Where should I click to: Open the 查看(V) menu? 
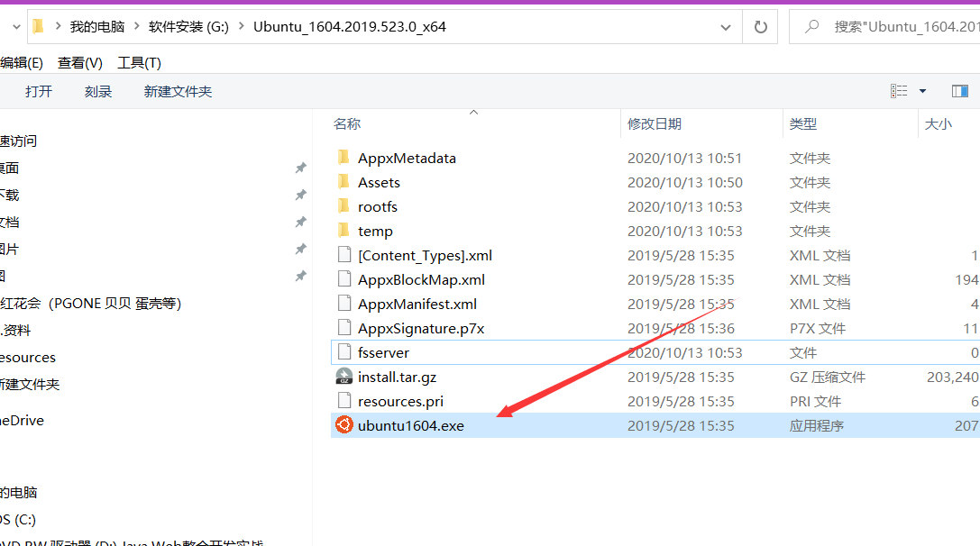pyautogui.click(x=80, y=63)
